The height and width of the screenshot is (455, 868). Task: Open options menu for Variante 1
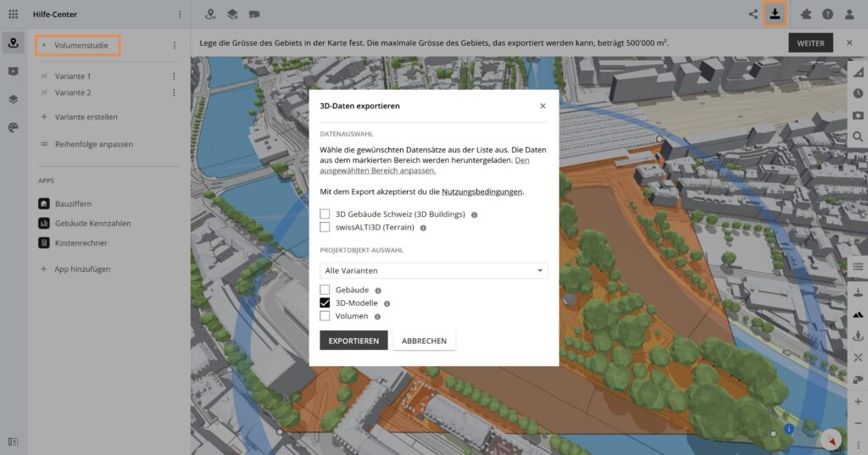point(174,76)
